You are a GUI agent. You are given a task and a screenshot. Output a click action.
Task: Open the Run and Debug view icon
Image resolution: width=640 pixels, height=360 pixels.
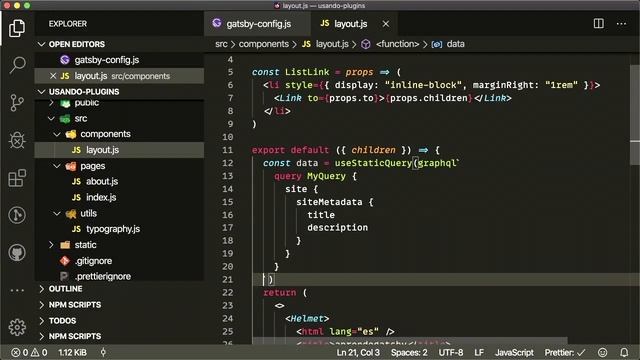point(17,140)
